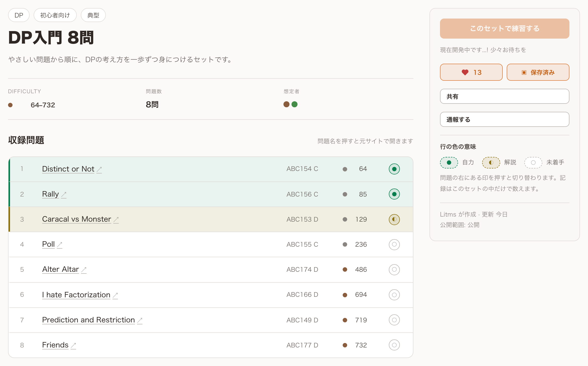The image size is (588, 366).
Task: Switch status mark for Caracal vs Monster
Action: 394,219
